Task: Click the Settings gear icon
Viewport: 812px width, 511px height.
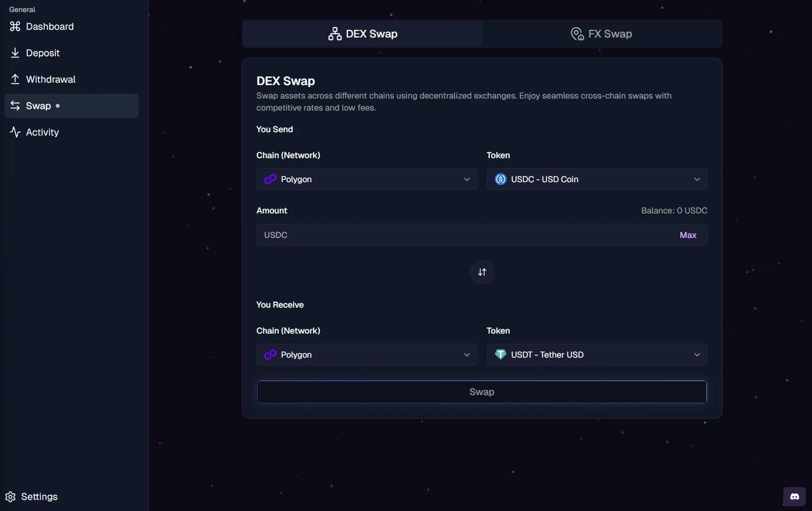Action: point(11,496)
